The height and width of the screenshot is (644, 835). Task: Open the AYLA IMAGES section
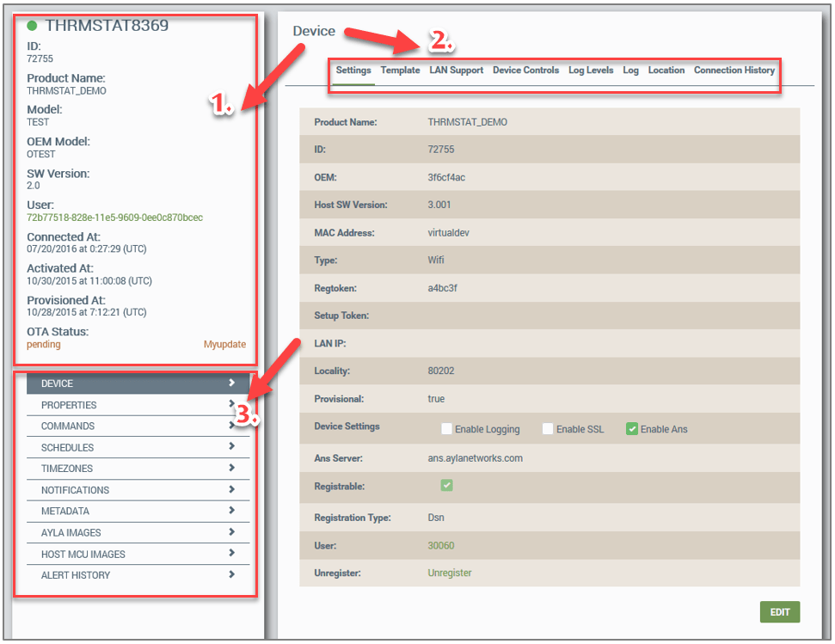tap(138, 533)
